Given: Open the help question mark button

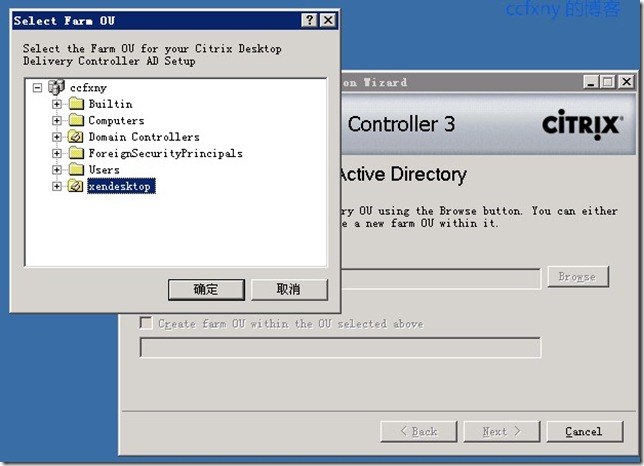Looking at the screenshot, I should click(310, 20).
